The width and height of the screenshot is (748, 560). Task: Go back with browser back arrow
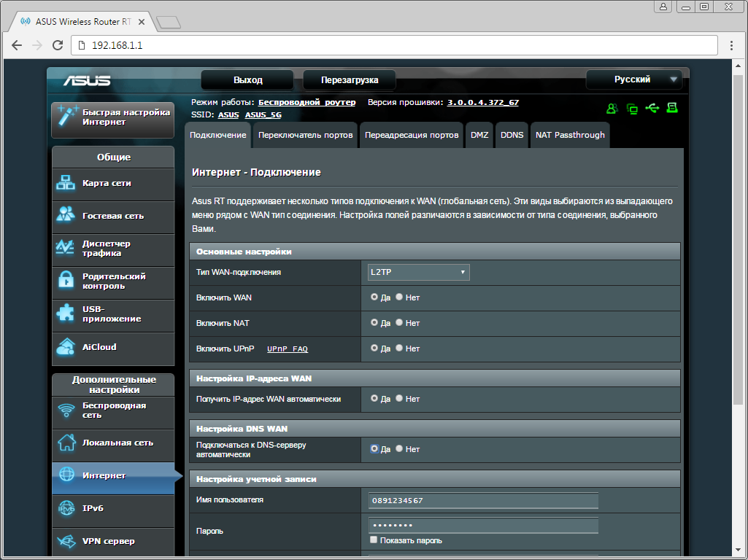click(x=17, y=45)
